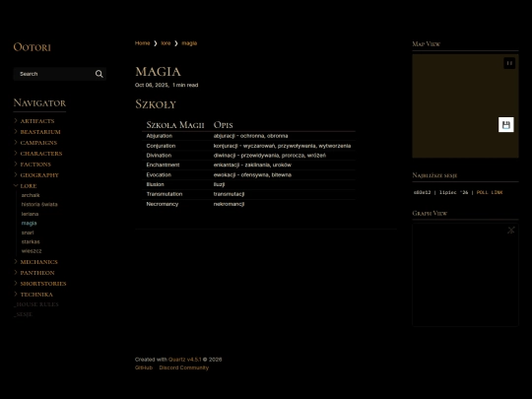Click the Map View canvas area

pos(465,105)
